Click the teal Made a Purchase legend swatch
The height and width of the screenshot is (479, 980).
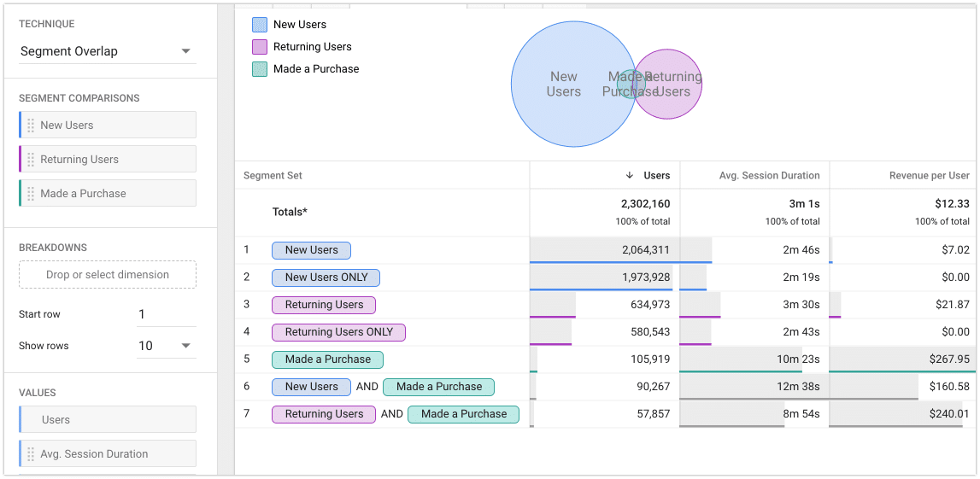pyautogui.click(x=260, y=69)
